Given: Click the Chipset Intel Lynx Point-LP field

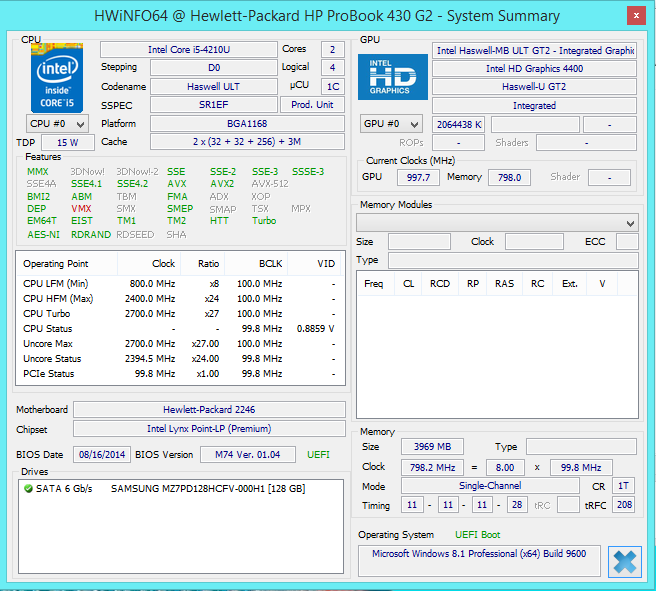Looking at the screenshot, I should tap(209, 429).
